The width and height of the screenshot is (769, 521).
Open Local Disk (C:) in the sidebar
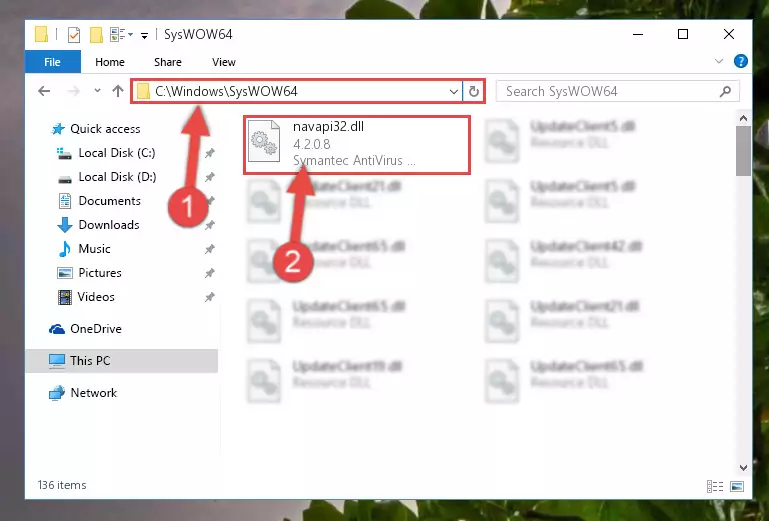click(x=117, y=153)
